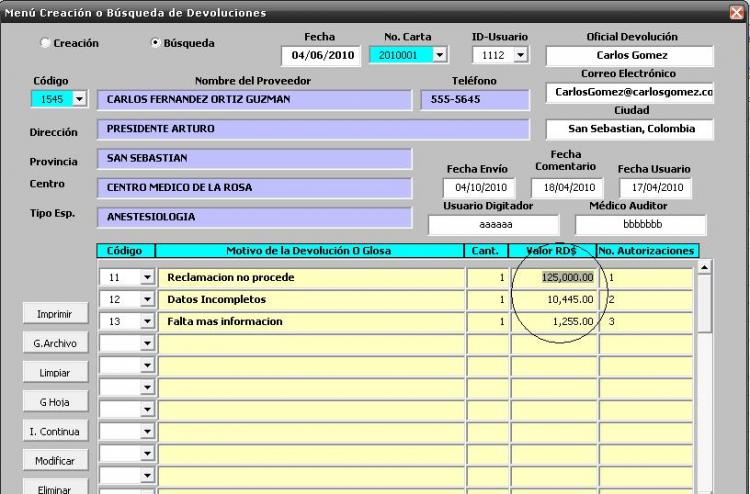Image resolution: width=750 pixels, height=494 pixels.
Task: Click the G Hoja button
Action: (55, 402)
